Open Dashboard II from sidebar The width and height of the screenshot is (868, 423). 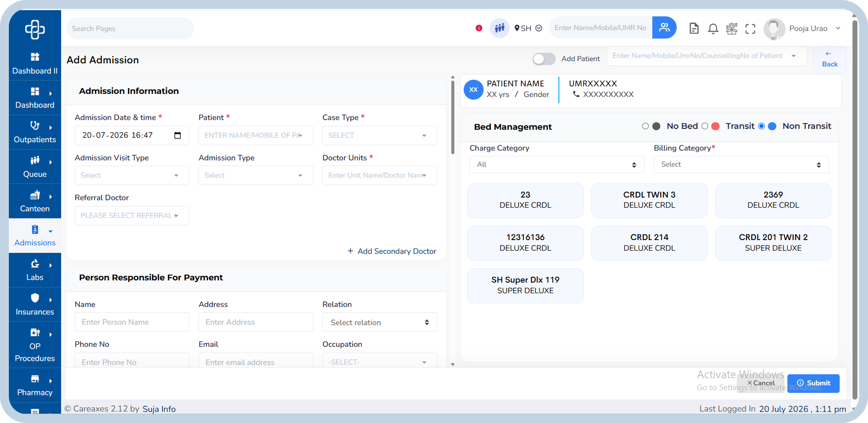click(x=35, y=64)
